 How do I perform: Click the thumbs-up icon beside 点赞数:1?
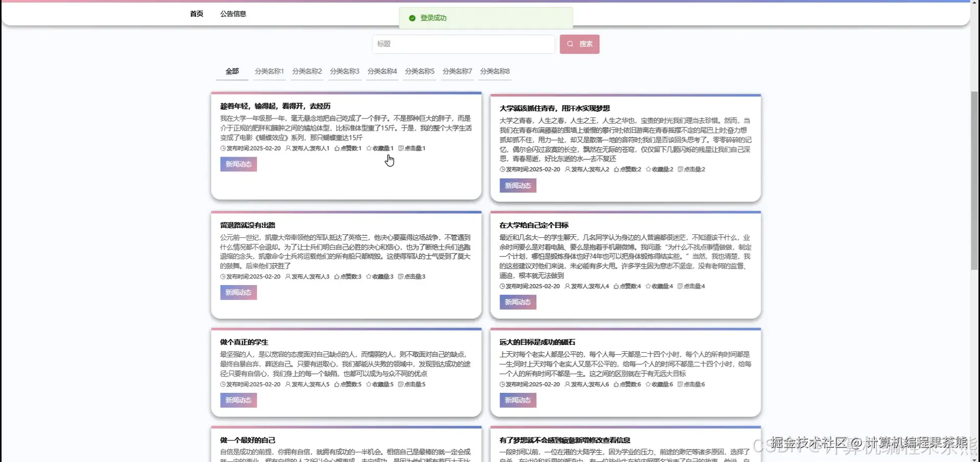tap(337, 148)
